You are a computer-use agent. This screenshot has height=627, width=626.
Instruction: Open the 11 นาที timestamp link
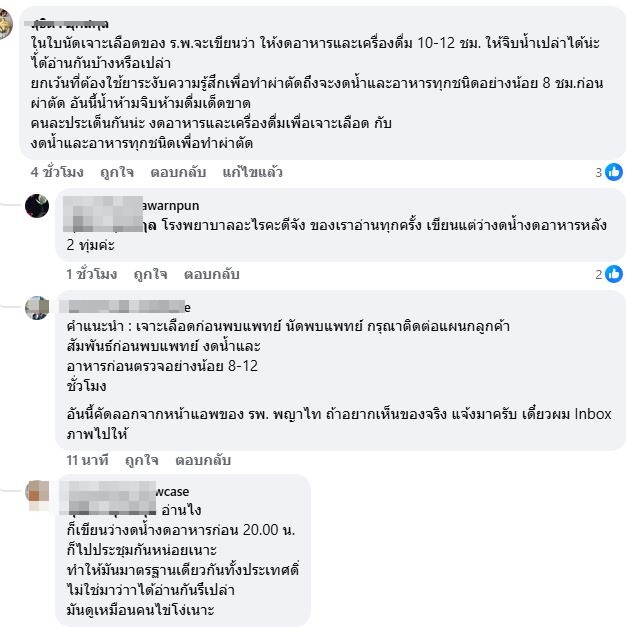tap(87, 460)
